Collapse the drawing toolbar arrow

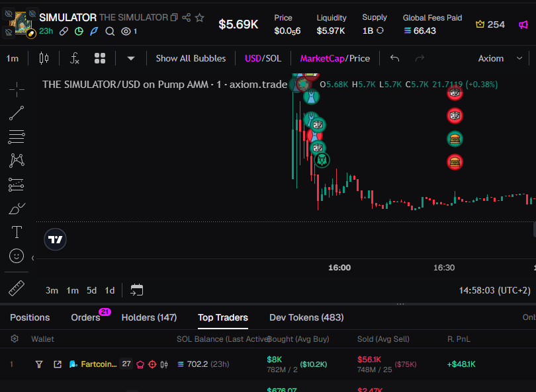point(33,258)
